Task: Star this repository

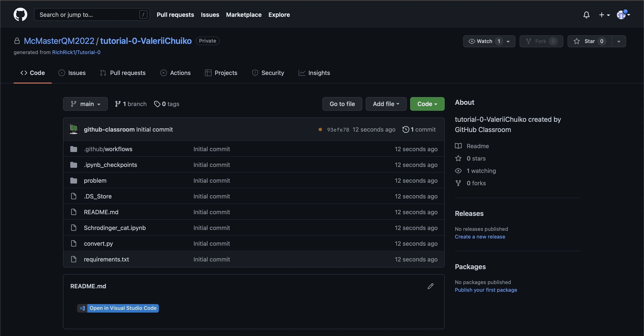Action: coord(590,41)
